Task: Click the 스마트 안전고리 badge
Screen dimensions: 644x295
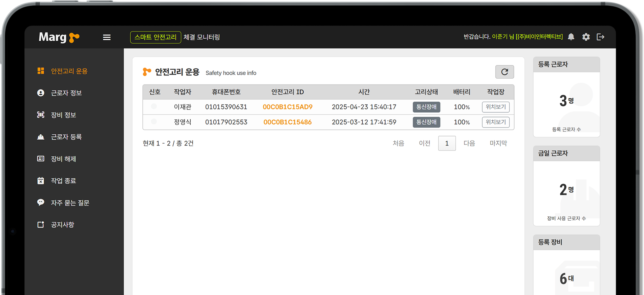Action: pyautogui.click(x=156, y=37)
